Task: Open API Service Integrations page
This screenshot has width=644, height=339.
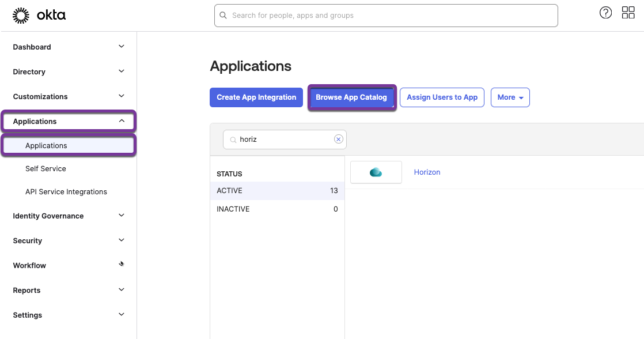Action: tap(66, 191)
